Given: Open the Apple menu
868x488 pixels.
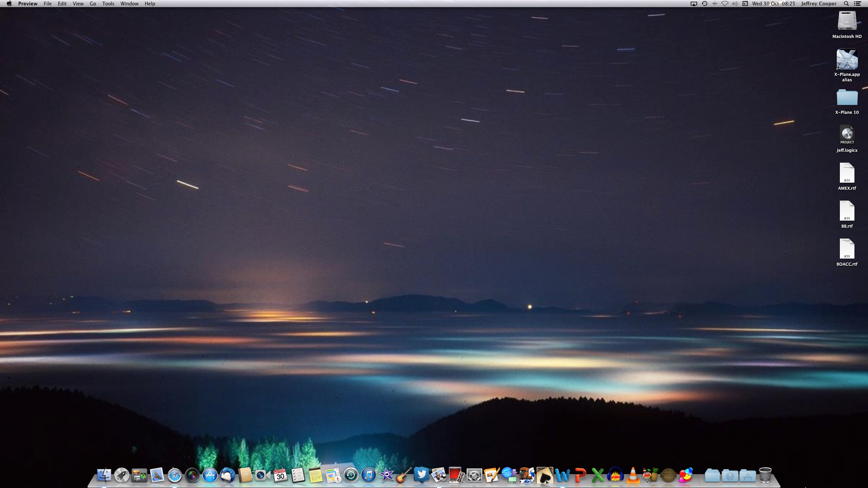Looking at the screenshot, I should [9, 4].
